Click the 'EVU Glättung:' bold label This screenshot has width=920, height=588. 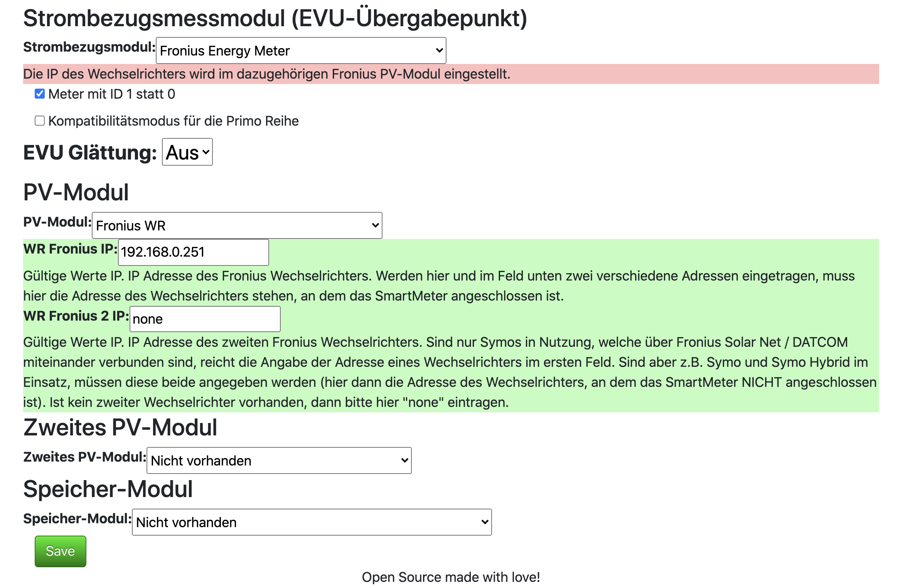click(90, 153)
